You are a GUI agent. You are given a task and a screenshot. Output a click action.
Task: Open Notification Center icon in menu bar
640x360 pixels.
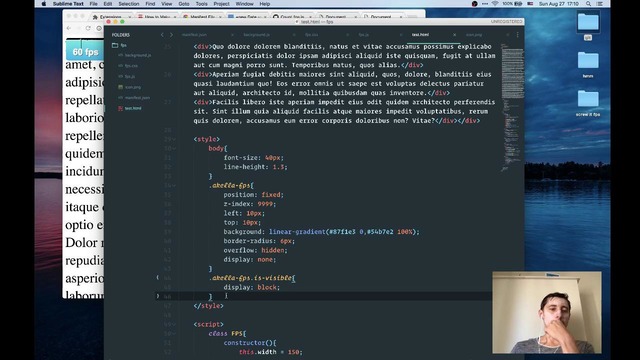[600, 4]
